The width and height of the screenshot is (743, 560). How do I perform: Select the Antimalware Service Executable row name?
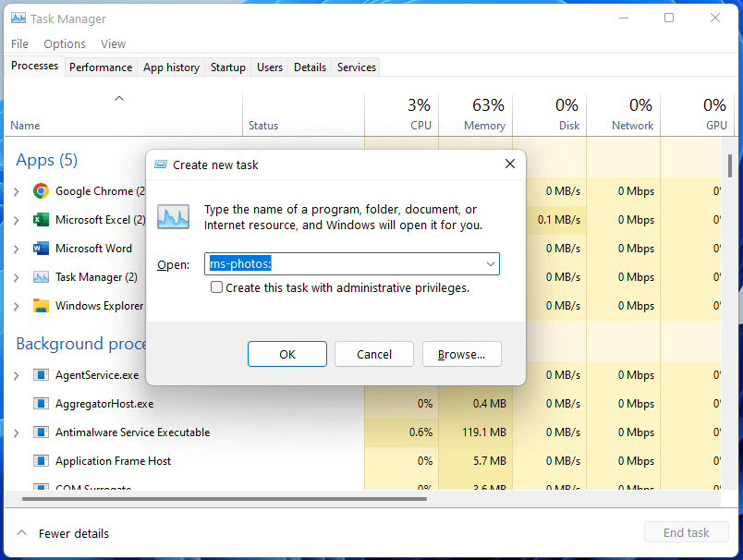[x=133, y=432]
